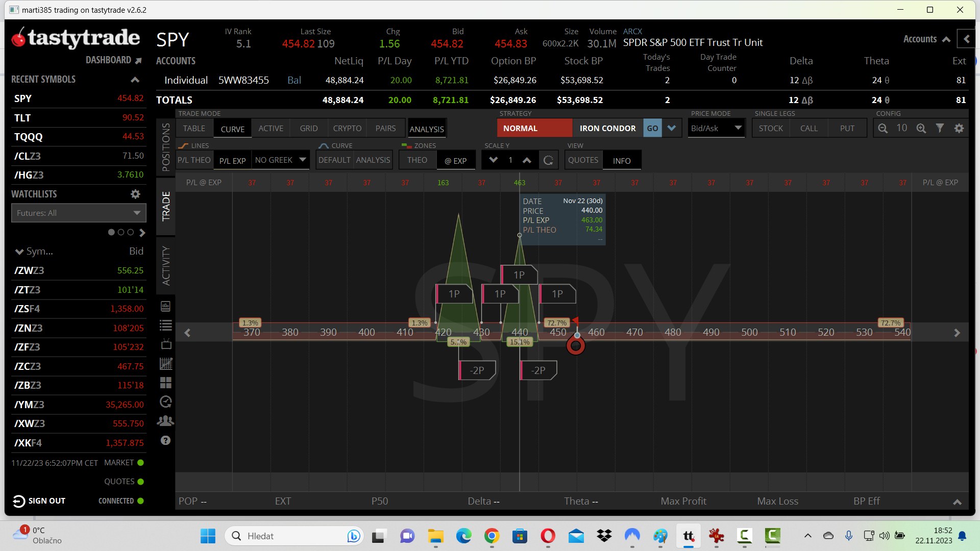
Task: Switch to PAIRS trade mode
Action: 386,128
